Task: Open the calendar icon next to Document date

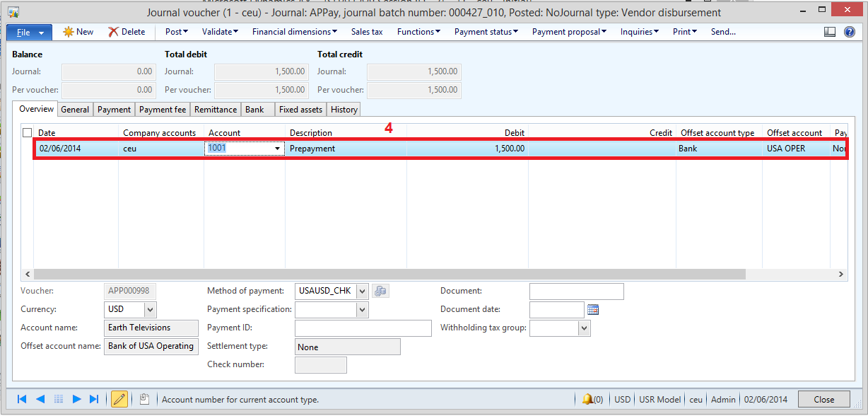Action: [x=592, y=309]
